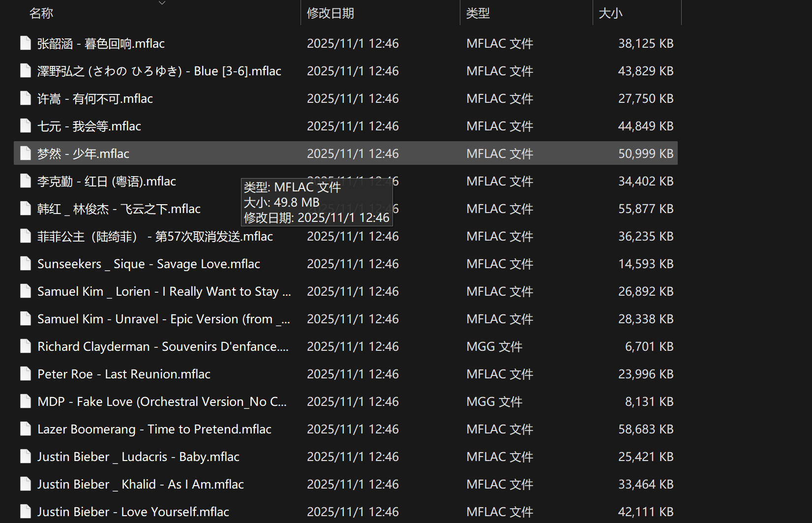Click file icon of 澤野弘之 Blue [3-6].mflac
Screen dimensions: 812x523
(x=26, y=71)
